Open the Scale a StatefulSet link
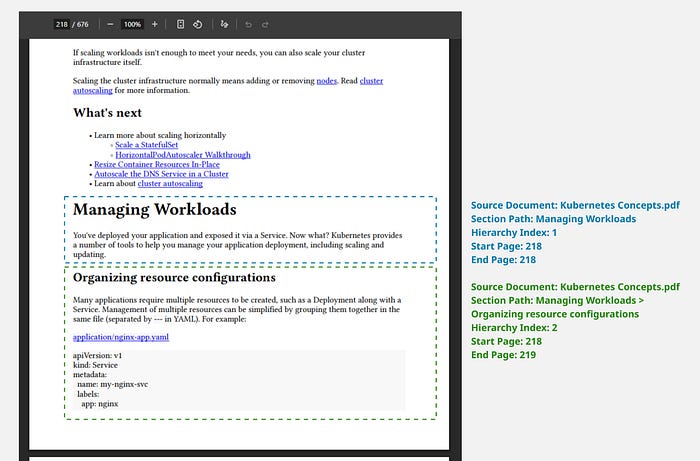 click(x=146, y=145)
